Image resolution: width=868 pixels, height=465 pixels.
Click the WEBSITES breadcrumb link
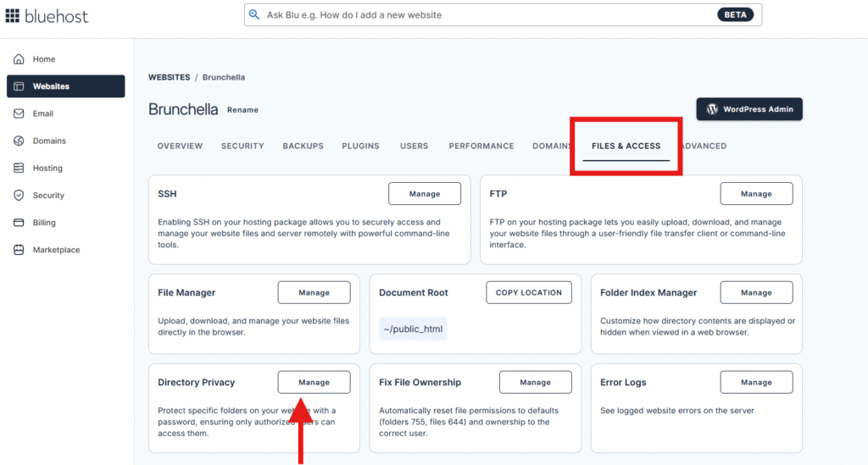[x=169, y=77]
